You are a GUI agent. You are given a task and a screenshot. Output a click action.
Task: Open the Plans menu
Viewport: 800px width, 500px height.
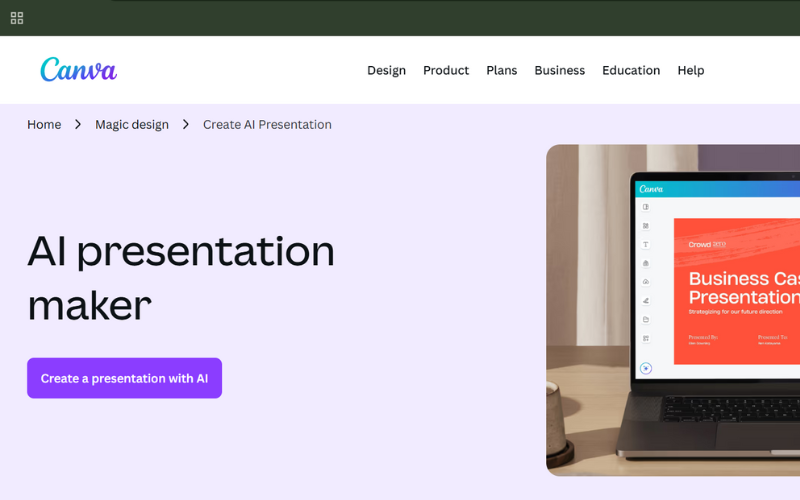(502, 70)
